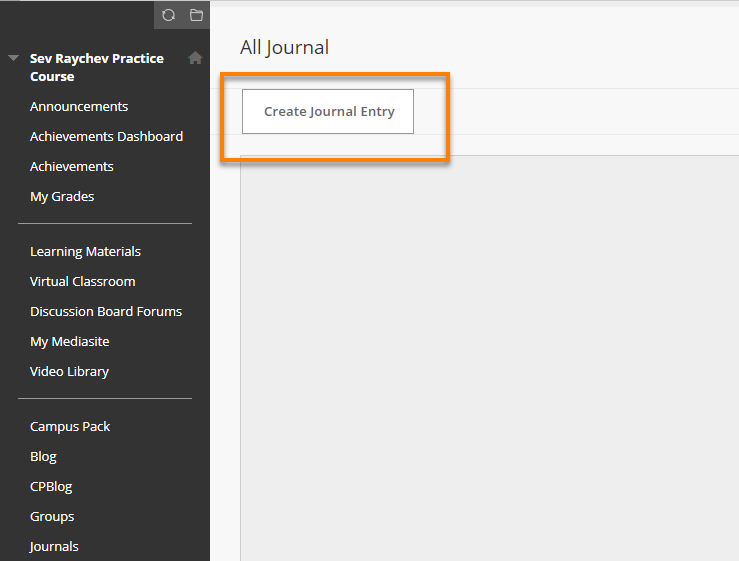Viewport: 739px width, 561px height.
Task: Navigate to Journals
Action: coord(54,547)
